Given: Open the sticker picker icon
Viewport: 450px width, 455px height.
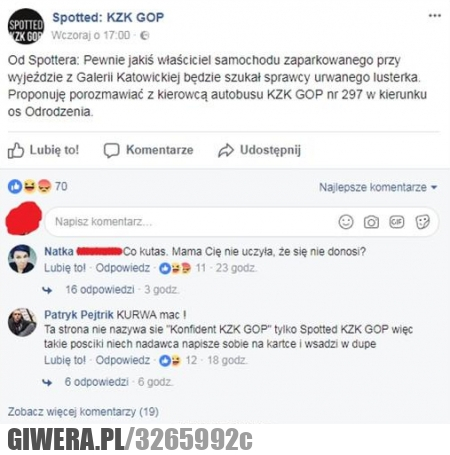Looking at the screenshot, I should [x=423, y=222].
